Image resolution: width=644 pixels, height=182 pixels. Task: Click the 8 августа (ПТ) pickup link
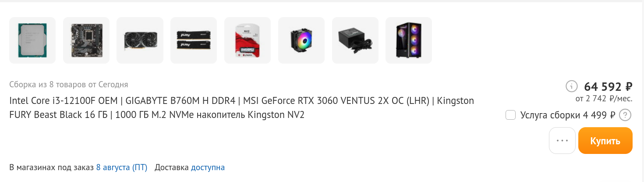click(122, 168)
